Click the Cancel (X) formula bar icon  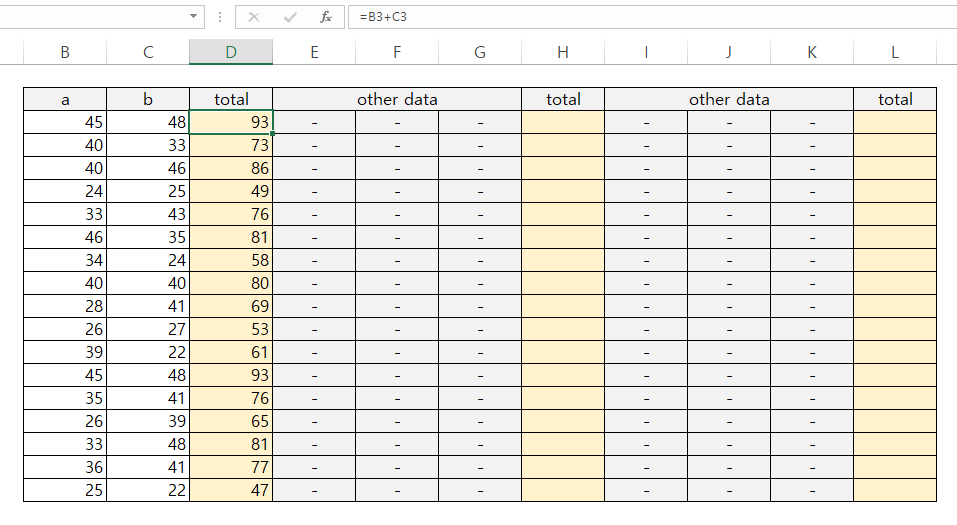pyautogui.click(x=254, y=17)
